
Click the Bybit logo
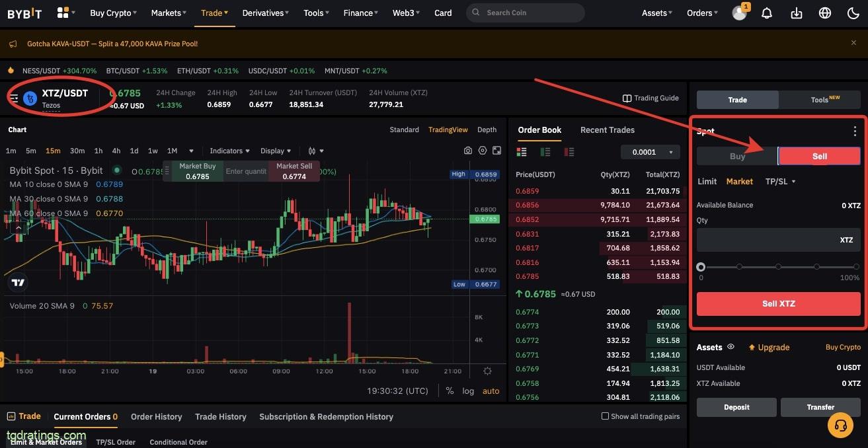click(24, 13)
